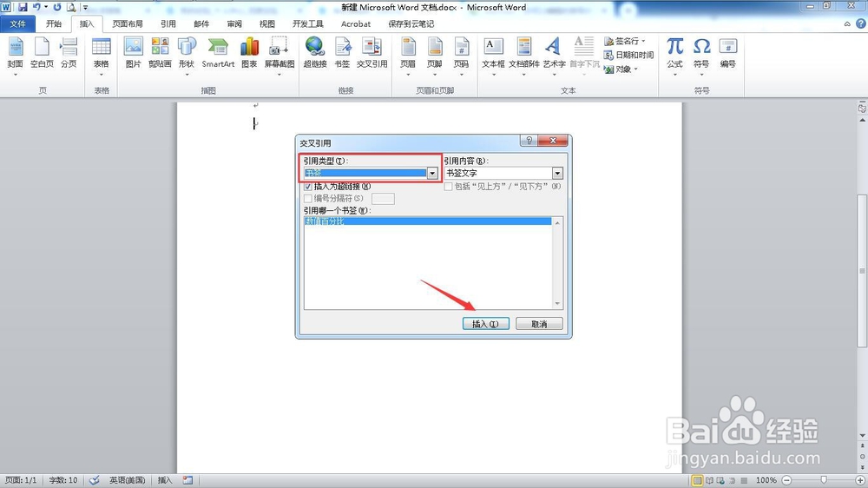Insert WordArt (艺术字)
The height and width of the screenshot is (488, 868).
click(x=554, y=56)
